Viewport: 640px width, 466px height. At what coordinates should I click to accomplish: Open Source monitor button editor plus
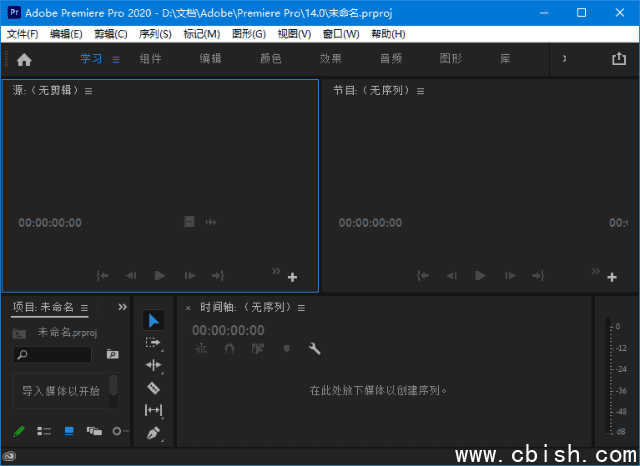click(x=292, y=277)
